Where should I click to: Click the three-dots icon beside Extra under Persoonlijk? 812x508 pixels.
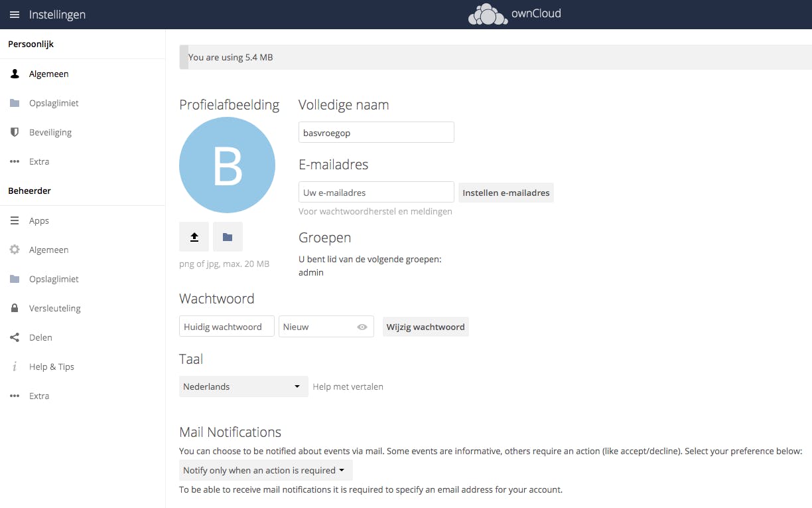click(x=15, y=161)
